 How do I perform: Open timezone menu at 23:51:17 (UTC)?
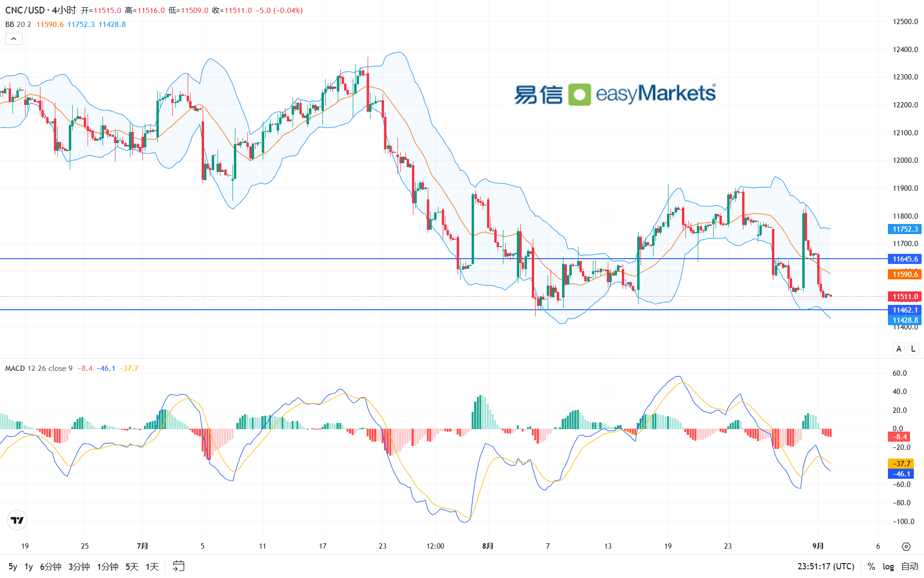pos(826,566)
